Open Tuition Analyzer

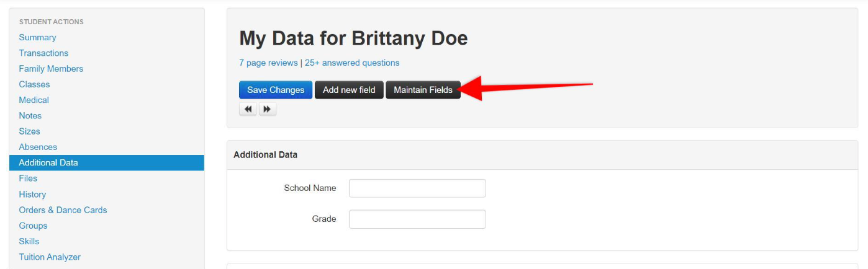click(x=50, y=257)
